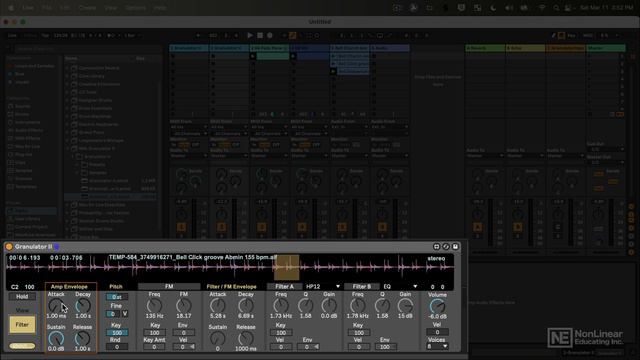
Task: Click the Pitch Fine value field
Action: click(x=113, y=314)
